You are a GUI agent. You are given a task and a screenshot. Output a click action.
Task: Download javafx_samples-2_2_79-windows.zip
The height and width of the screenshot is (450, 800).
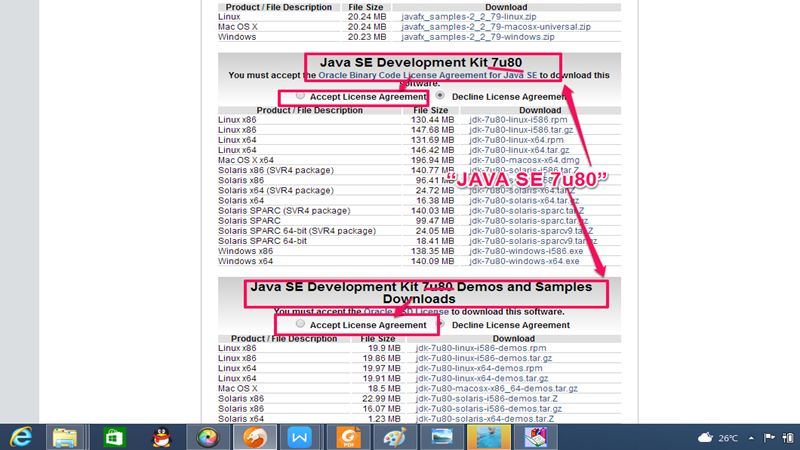click(x=478, y=37)
